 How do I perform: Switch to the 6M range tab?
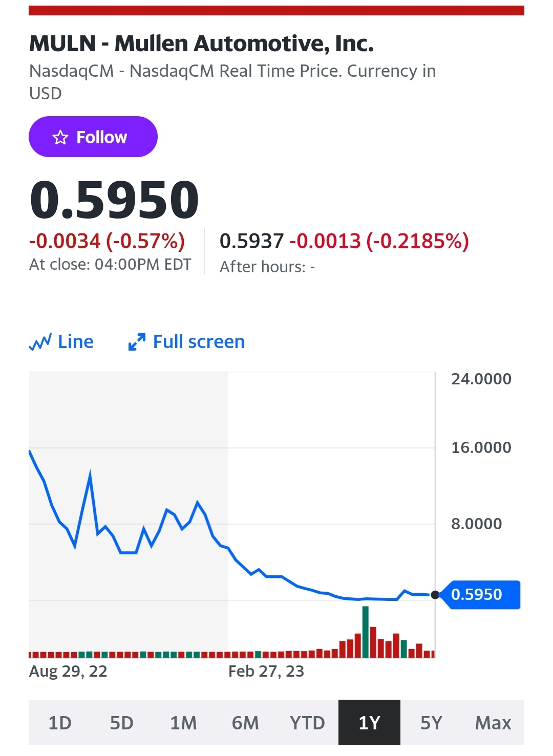[245, 723]
